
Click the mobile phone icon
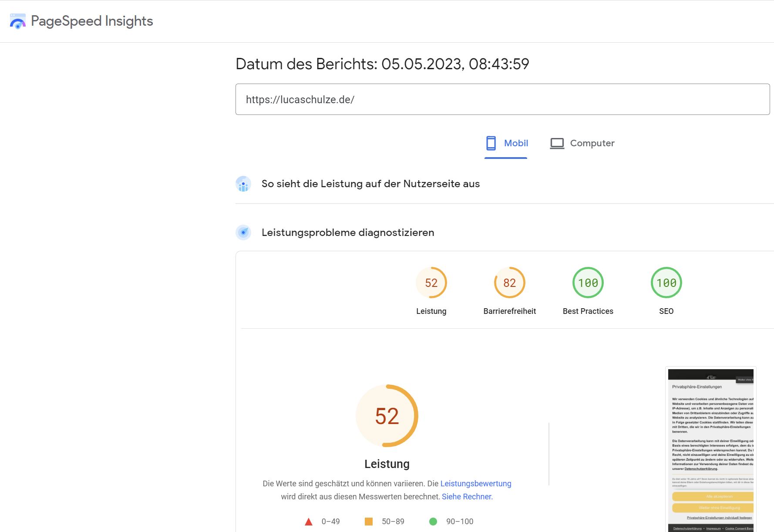pos(491,143)
